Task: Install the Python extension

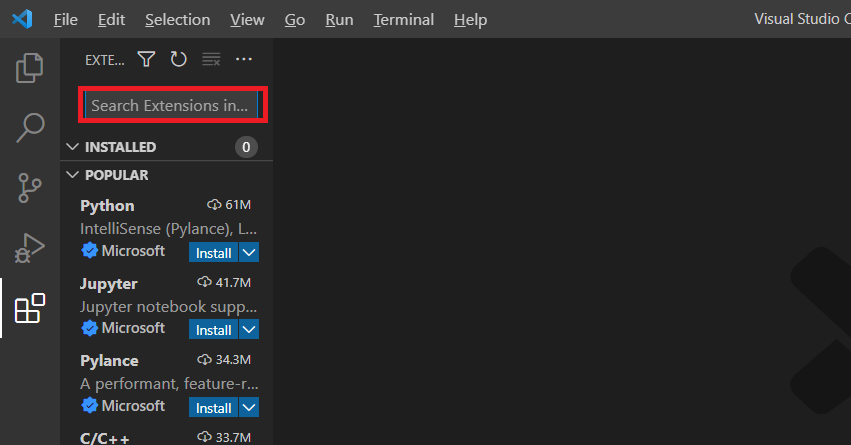Action: [213, 252]
